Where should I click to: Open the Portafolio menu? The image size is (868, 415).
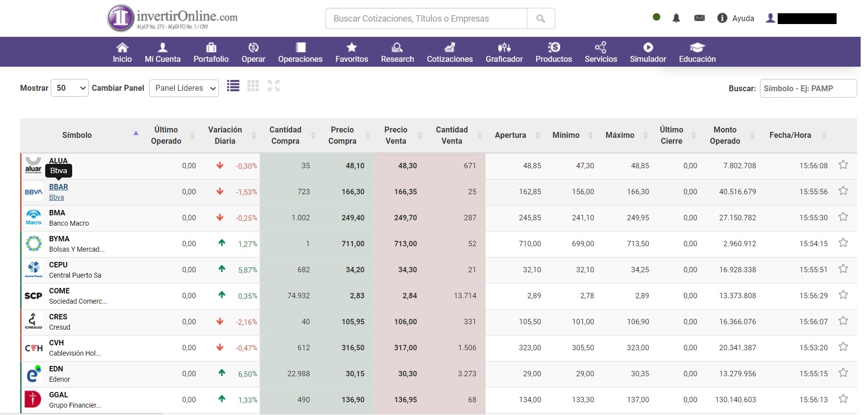click(211, 53)
